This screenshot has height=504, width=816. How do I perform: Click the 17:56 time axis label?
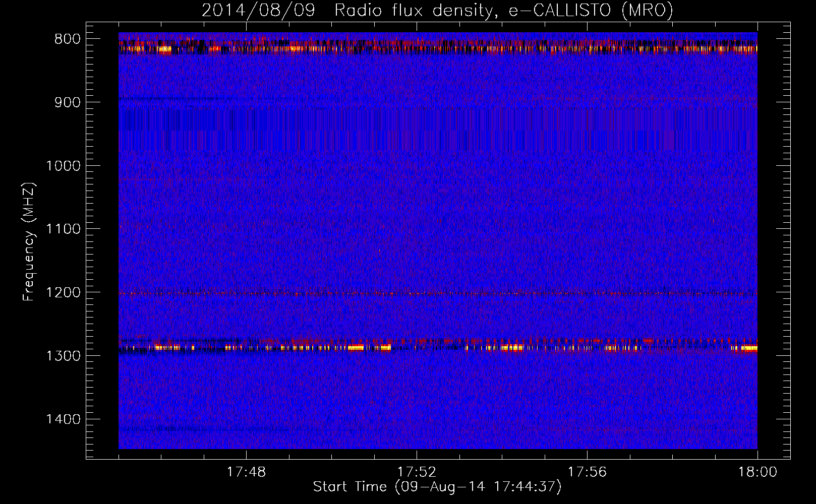coord(587,472)
